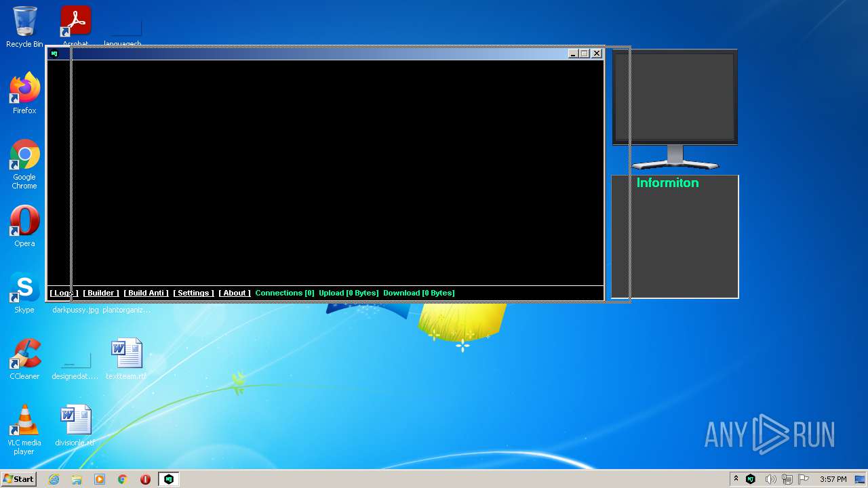Click the Informiton panel heading
Viewport: 868px width, 488px height.
pyautogui.click(x=667, y=183)
